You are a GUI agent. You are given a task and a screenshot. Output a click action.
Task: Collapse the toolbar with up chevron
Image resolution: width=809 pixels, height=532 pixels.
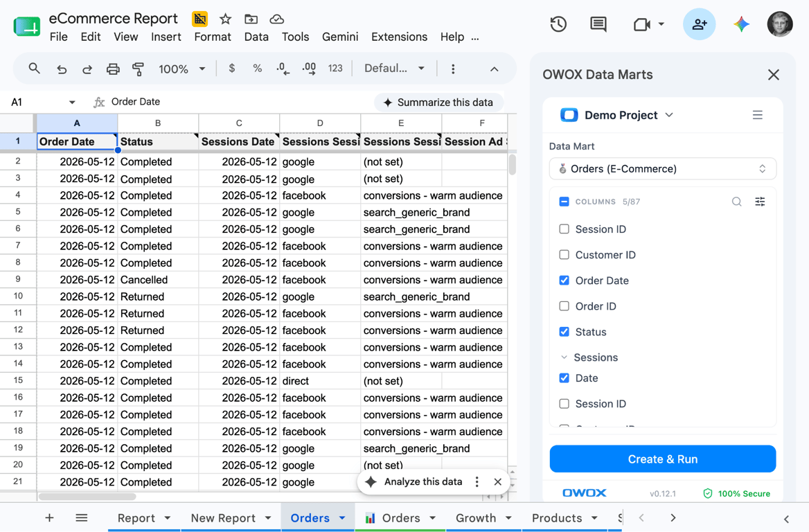[x=495, y=69]
